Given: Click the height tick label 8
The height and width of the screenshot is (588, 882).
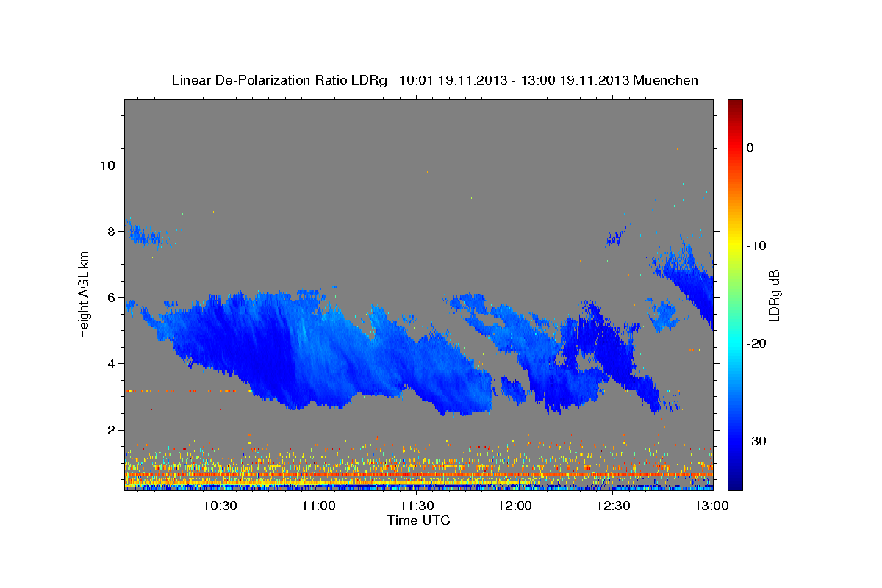Looking at the screenshot, I should pyautogui.click(x=112, y=231).
